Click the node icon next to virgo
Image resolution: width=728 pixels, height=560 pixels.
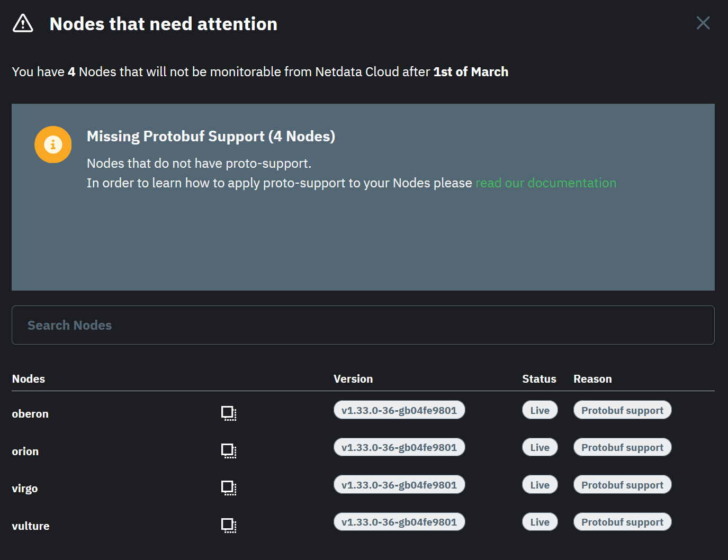point(229,488)
